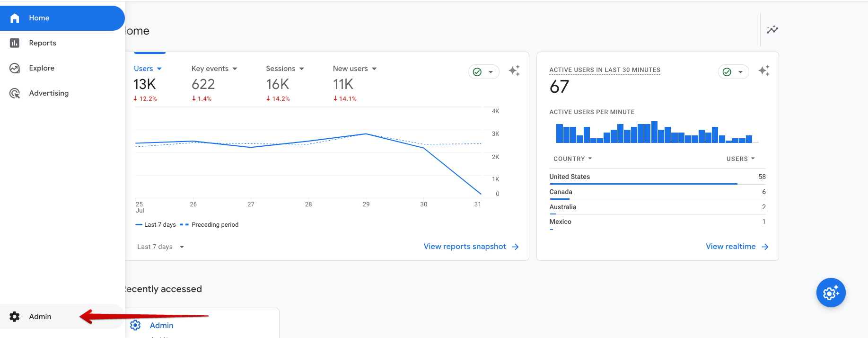Click the Admin gear icon
This screenshot has height=338, width=868.
tap(15, 317)
